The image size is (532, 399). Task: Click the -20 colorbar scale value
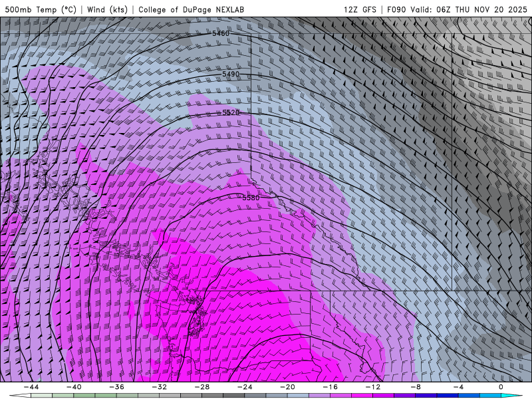(287, 387)
